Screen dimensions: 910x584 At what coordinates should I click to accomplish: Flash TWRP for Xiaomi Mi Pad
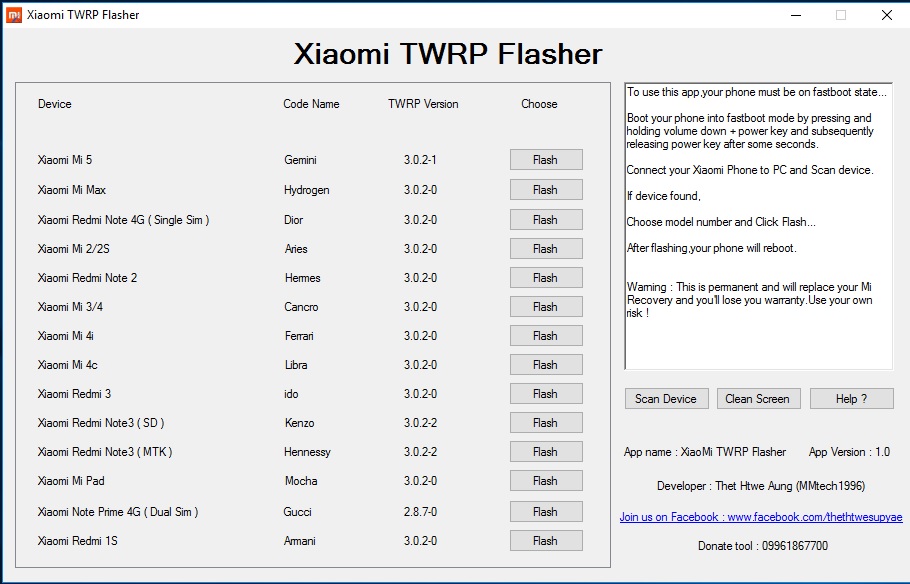[x=546, y=481]
